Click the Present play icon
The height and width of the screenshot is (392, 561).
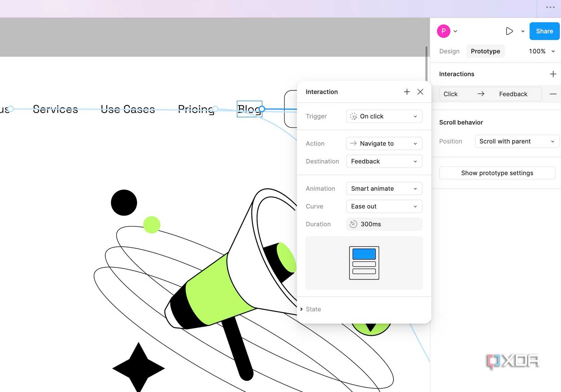pyautogui.click(x=509, y=31)
